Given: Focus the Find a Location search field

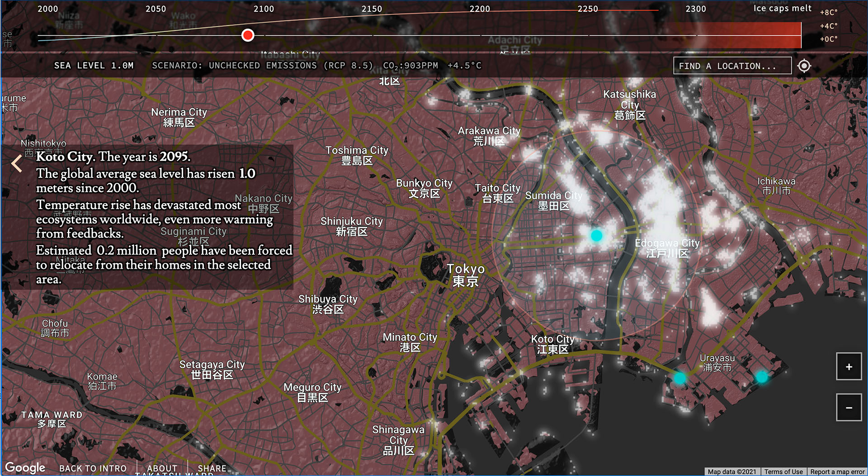Looking at the screenshot, I should 732,66.
